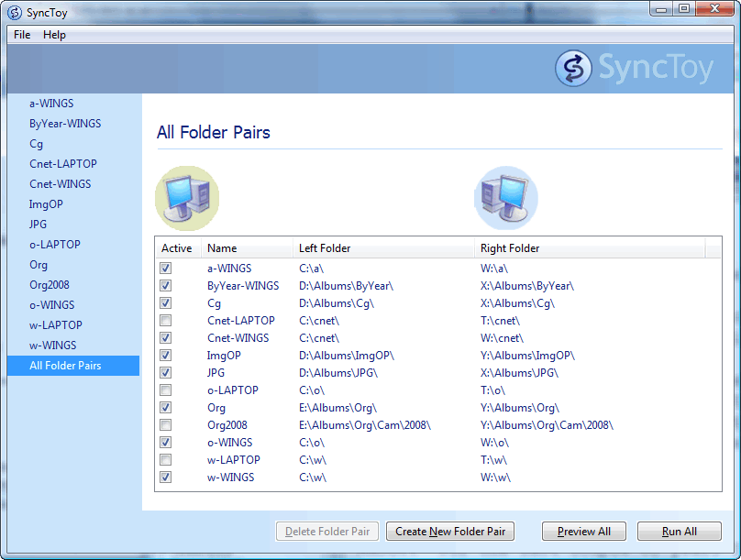Disable the Cnet-WINGS folder pair checkbox

pos(165,338)
